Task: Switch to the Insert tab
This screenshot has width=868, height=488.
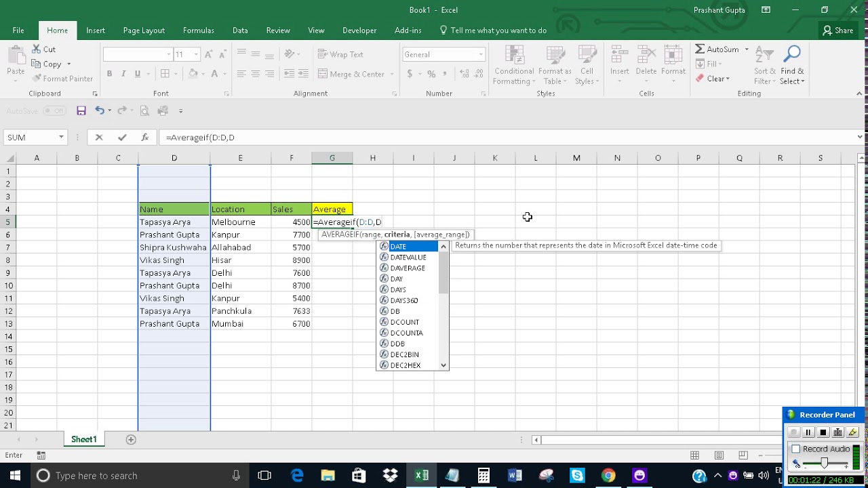Action: click(x=96, y=30)
